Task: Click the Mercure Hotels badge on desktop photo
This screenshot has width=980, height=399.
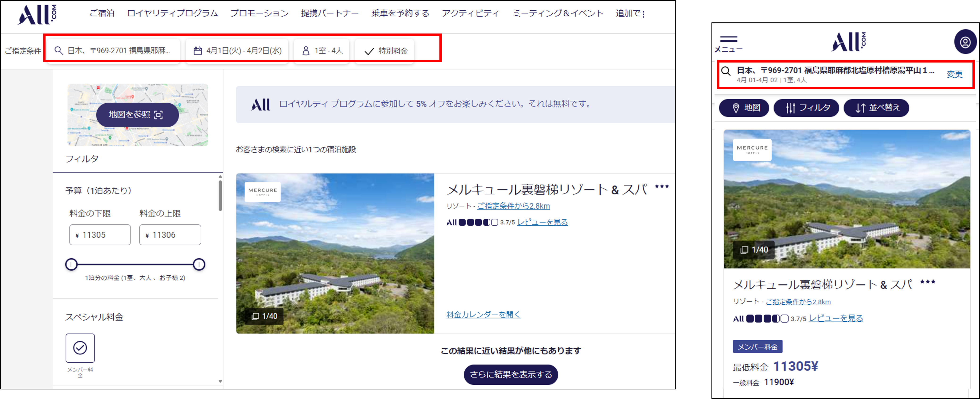Action: click(262, 192)
